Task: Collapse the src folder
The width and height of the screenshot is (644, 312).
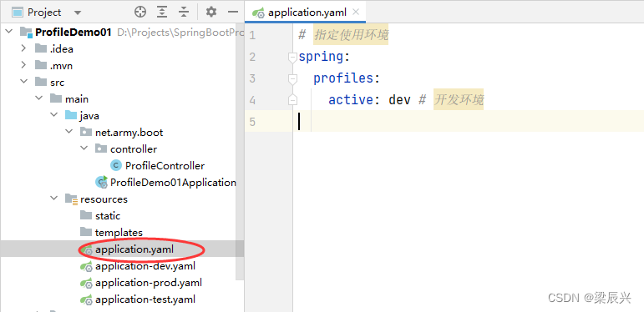Action: click(24, 82)
